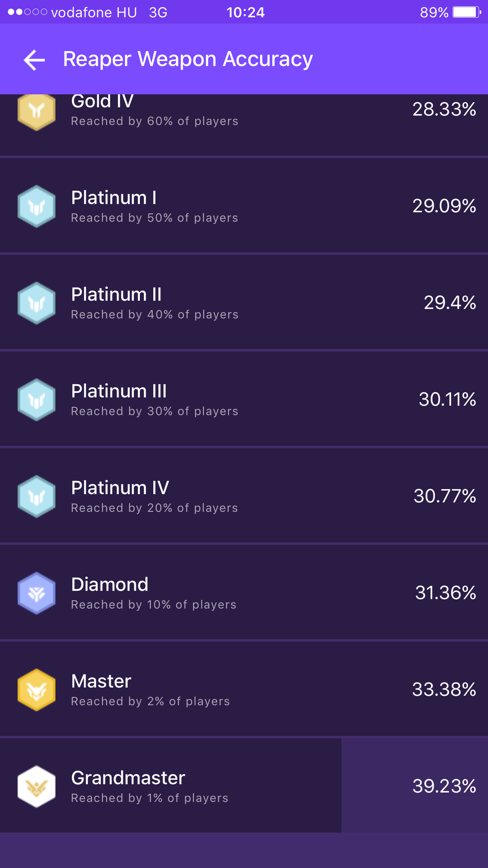This screenshot has width=488, height=868.
Task: Tap the Platinum I rank badge icon
Action: pyautogui.click(x=36, y=206)
